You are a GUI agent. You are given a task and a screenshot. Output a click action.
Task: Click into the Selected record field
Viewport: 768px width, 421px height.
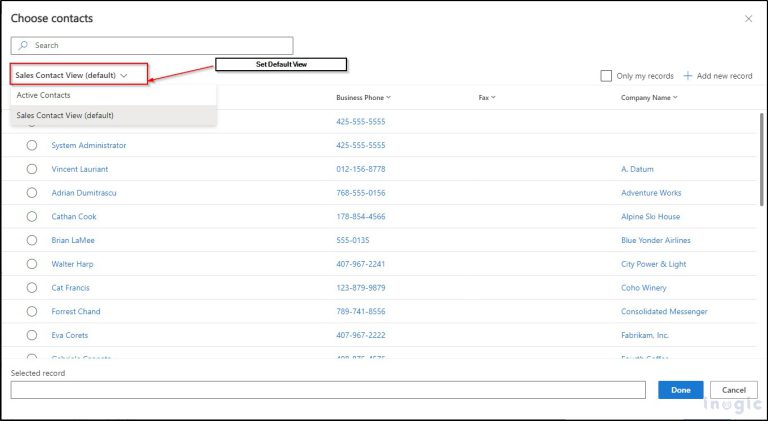tap(328, 390)
